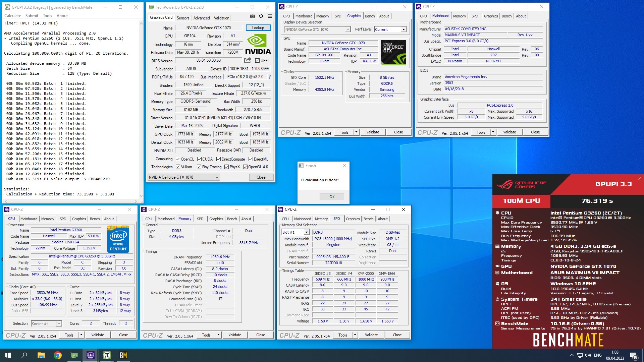The width and height of the screenshot is (644, 362).
Task: Open Perf Level Current dropdown
Action: 390,29
